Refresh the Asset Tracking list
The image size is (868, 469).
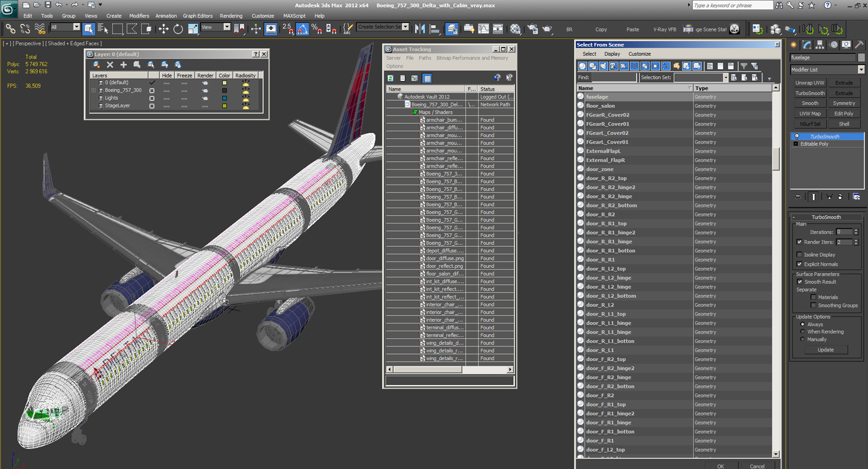click(391, 78)
